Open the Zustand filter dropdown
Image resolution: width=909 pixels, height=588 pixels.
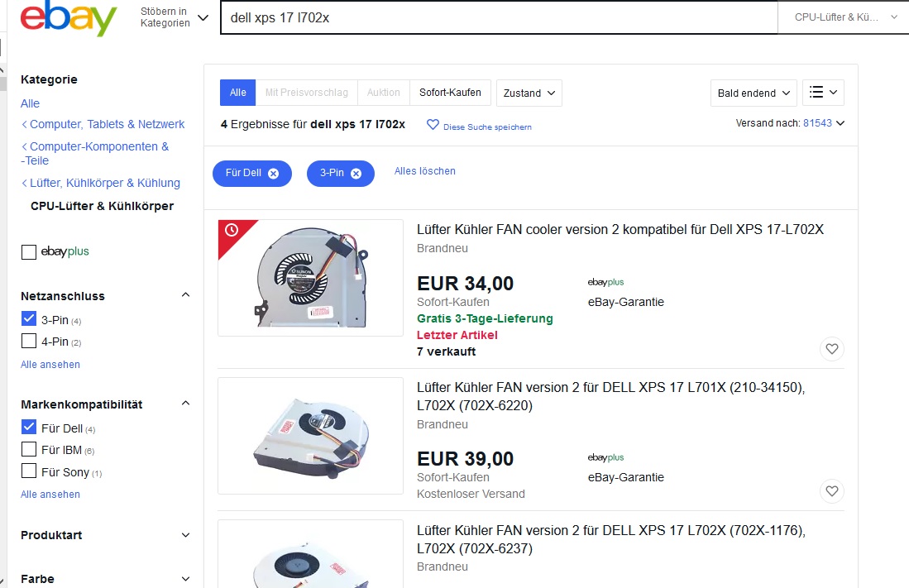pos(529,93)
